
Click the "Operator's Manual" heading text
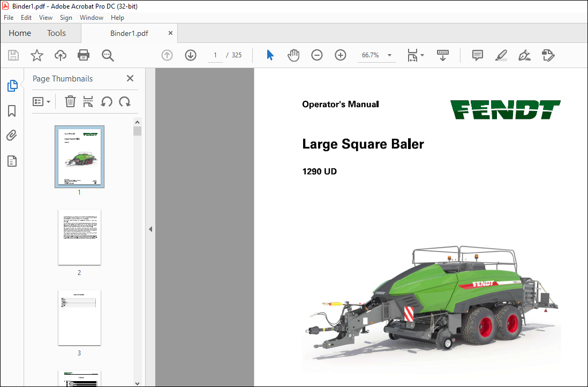point(341,105)
